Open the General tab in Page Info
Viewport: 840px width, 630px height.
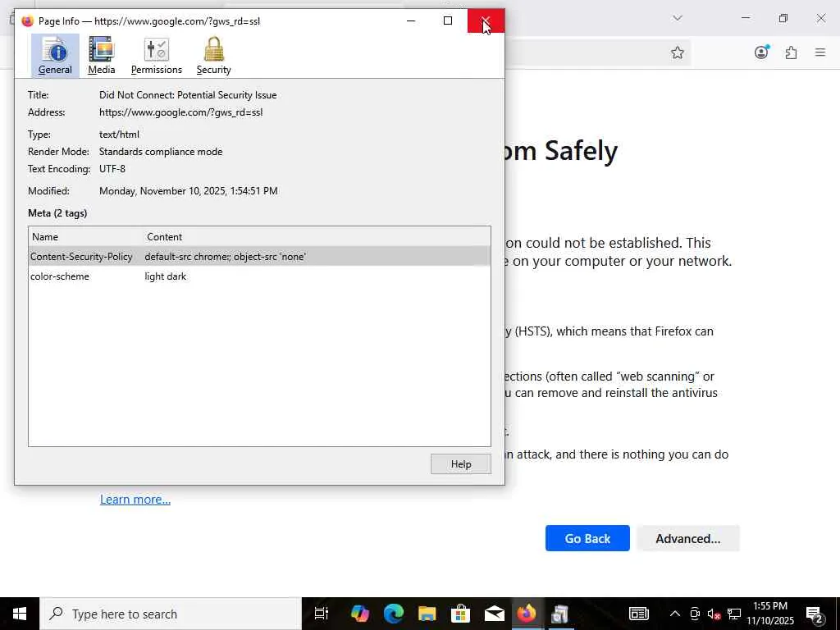(55, 56)
